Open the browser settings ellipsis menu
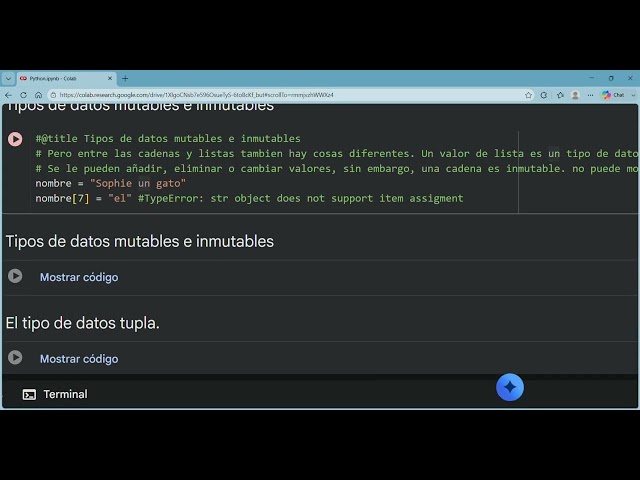The height and width of the screenshot is (480, 640). (x=590, y=95)
